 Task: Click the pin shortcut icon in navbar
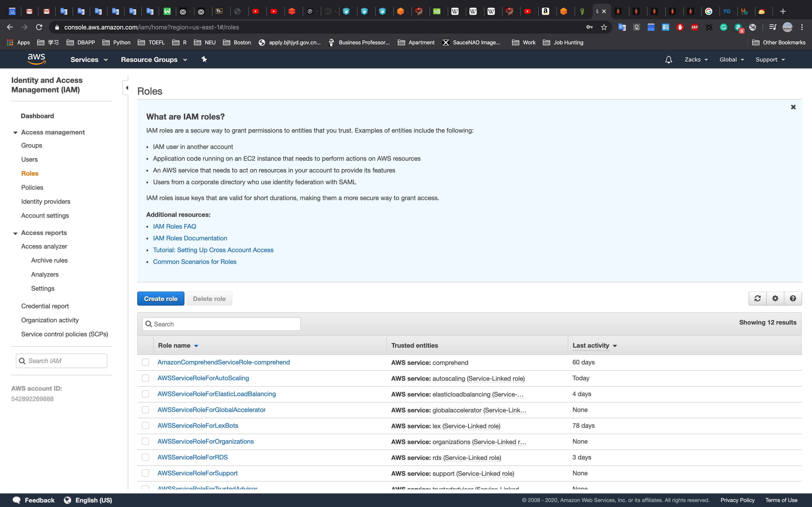click(204, 59)
